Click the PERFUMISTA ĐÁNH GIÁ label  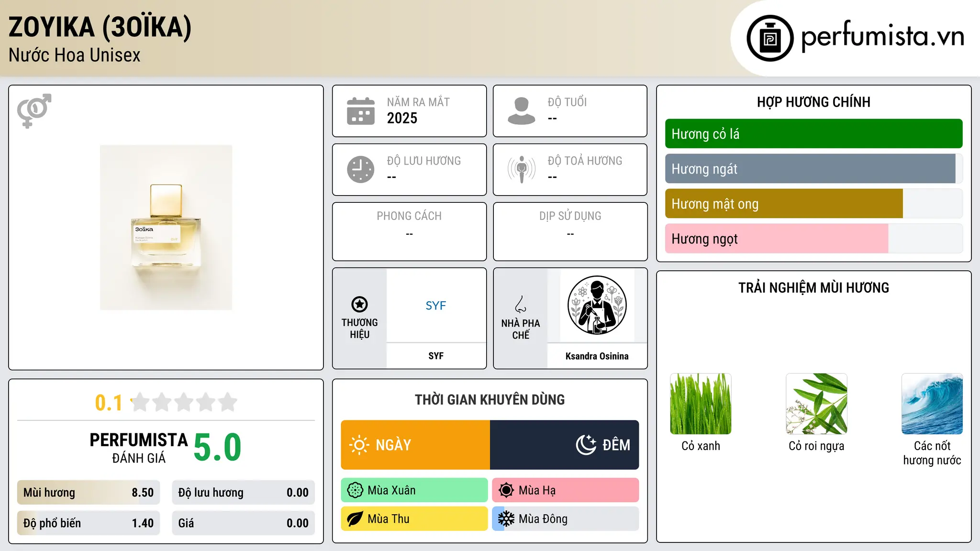click(139, 448)
